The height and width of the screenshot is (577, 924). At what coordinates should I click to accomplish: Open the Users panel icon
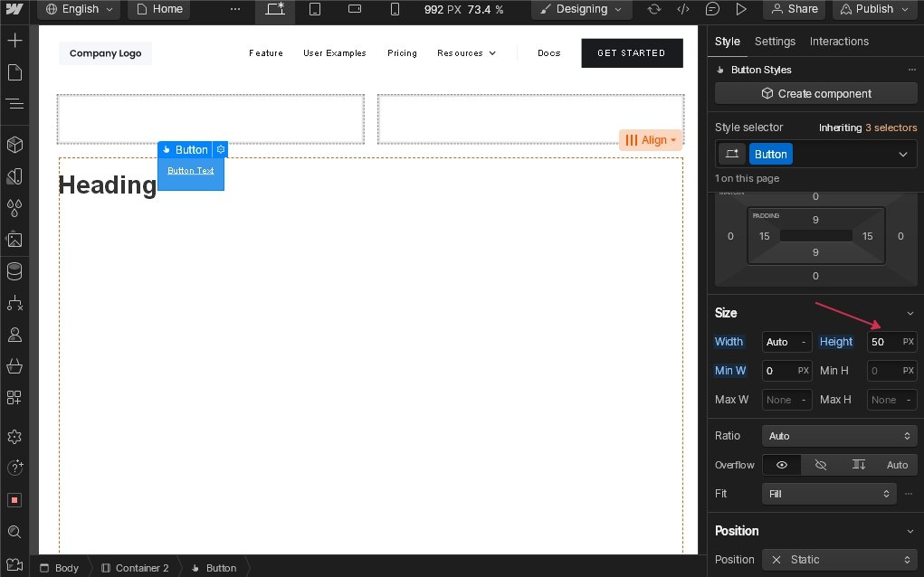click(x=14, y=335)
